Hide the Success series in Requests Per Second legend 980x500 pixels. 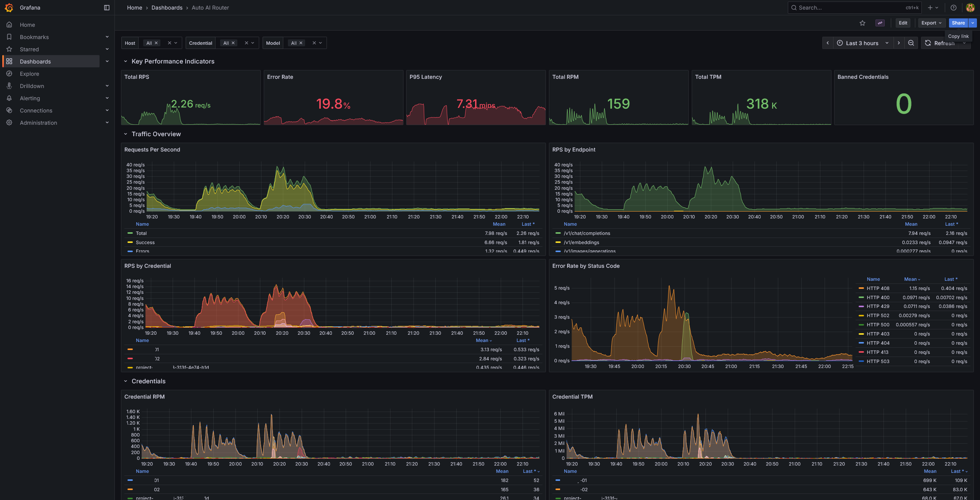(x=145, y=242)
